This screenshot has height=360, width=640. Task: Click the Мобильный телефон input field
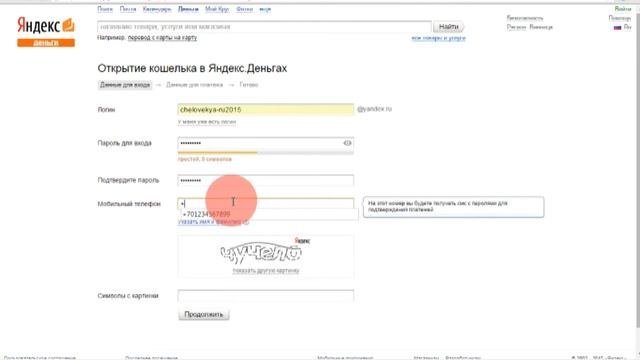[266, 203]
